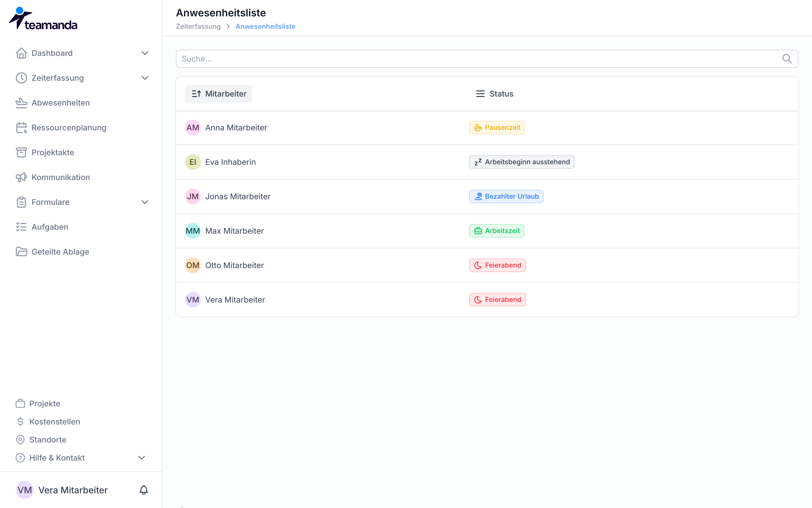Click the Ressourcenplanung calendar icon
The width and height of the screenshot is (812, 508).
[21, 128]
